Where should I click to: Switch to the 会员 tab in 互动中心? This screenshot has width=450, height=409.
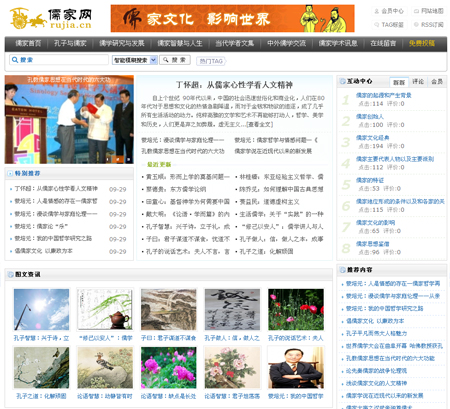(437, 81)
